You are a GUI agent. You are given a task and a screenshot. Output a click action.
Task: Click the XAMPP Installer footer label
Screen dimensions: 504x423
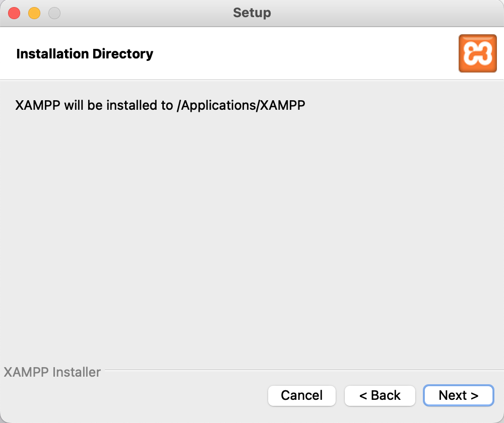(x=52, y=372)
